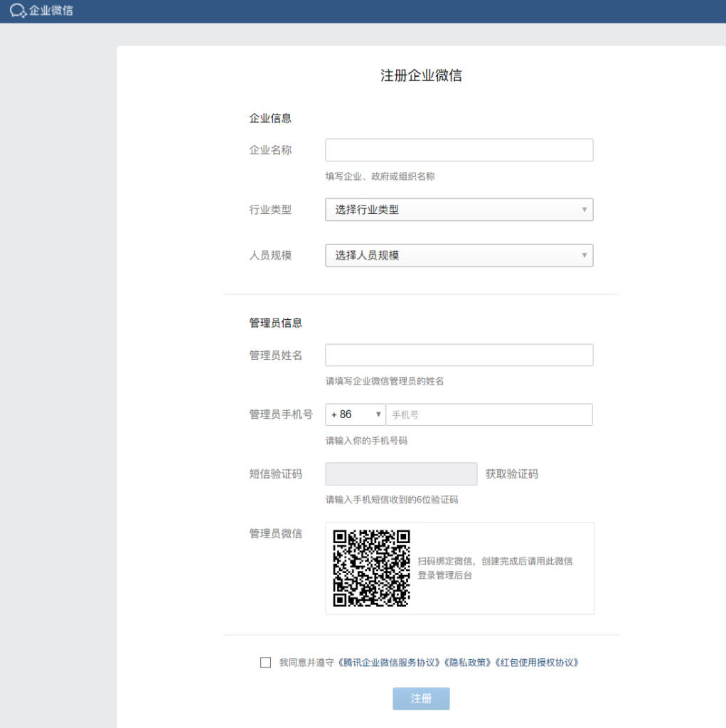Open the 红包使用授权协议 link
This screenshot has height=728, width=726.
[x=536, y=663]
